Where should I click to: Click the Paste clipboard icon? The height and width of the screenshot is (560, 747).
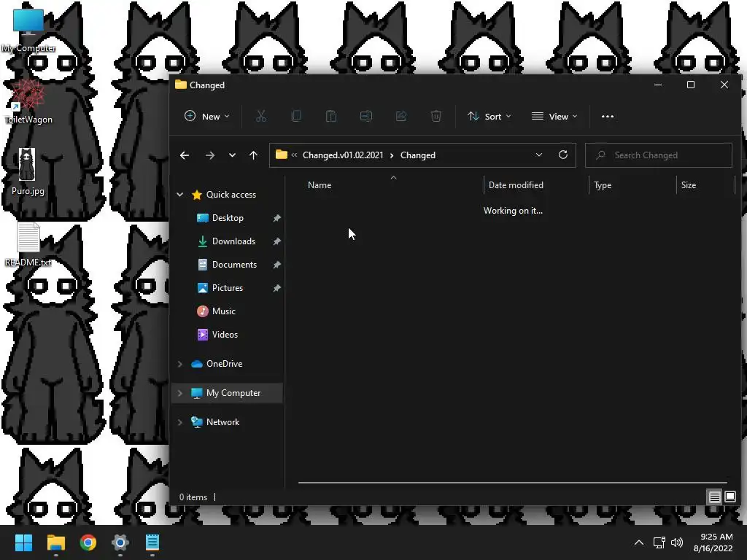[x=331, y=116]
